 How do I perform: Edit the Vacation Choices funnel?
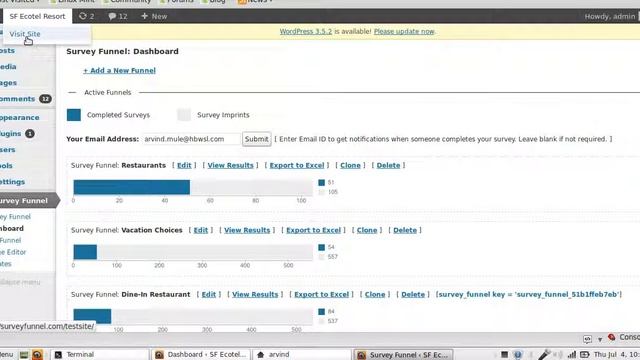[x=200, y=230]
